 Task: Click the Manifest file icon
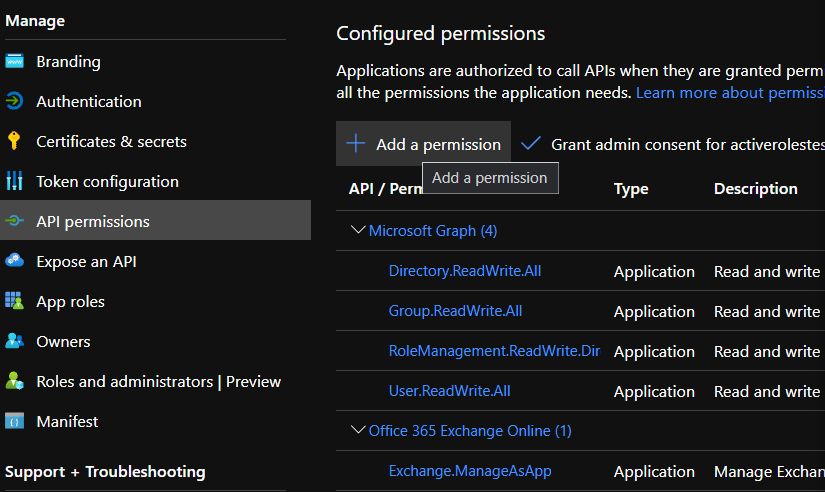click(14, 421)
